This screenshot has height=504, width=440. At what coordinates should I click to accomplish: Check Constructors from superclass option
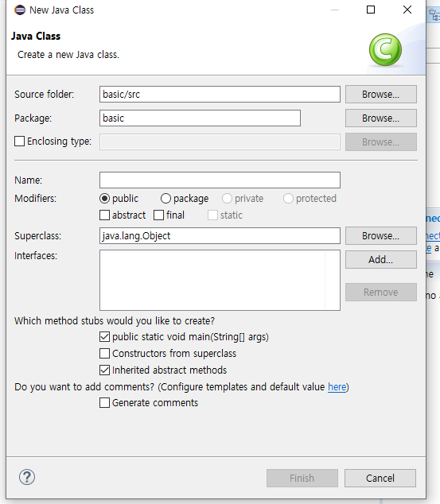tap(104, 354)
